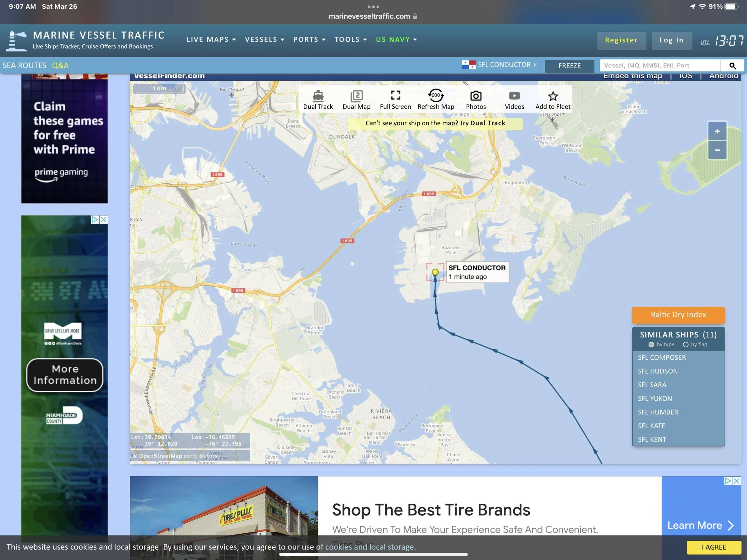
Task: Close the Miami-Dade ad with X icon
Action: click(x=104, y=220)
